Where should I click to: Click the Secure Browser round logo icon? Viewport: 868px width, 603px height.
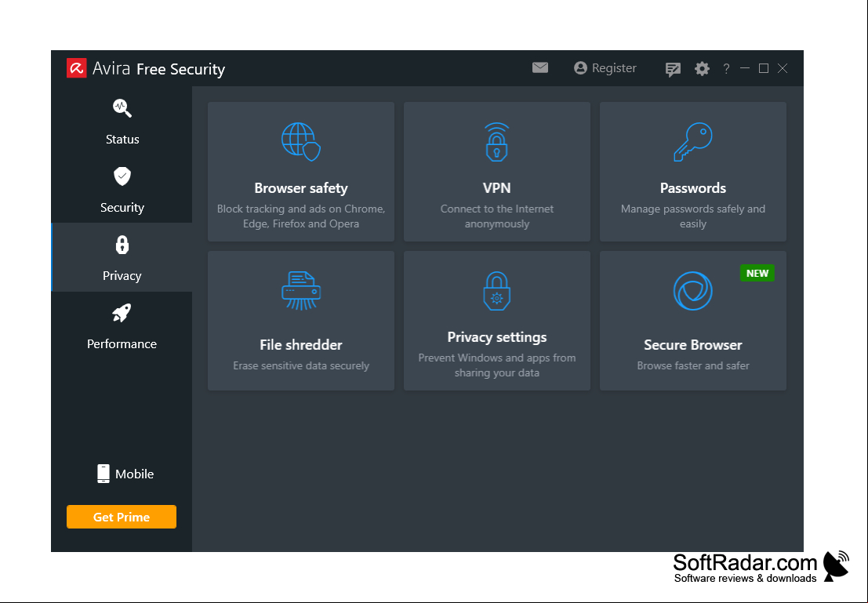pos(692,291)
